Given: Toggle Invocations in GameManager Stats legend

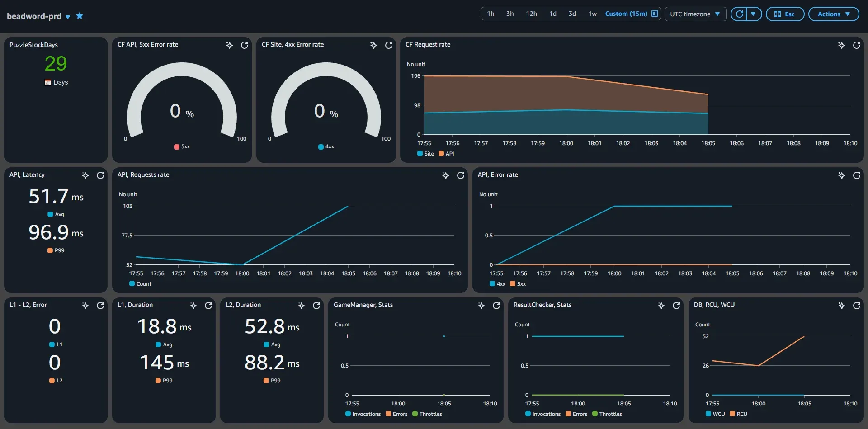Looking at the screenshot, I should [363, 414].
